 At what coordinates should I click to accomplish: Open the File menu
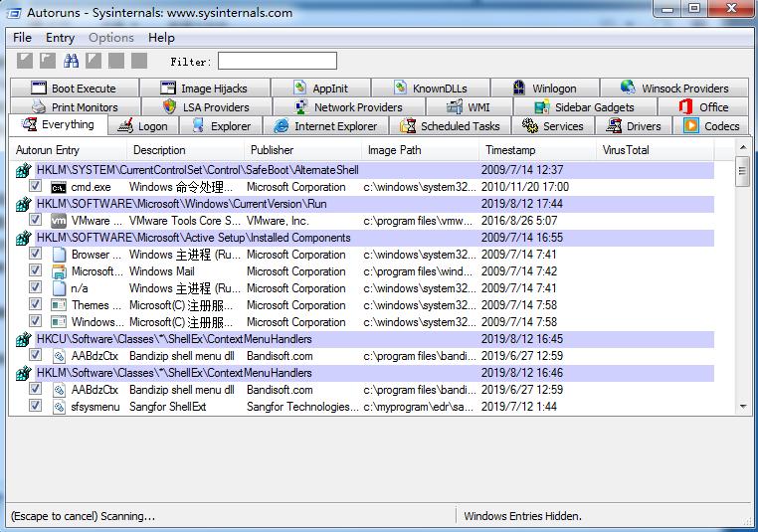coord(22,38)
